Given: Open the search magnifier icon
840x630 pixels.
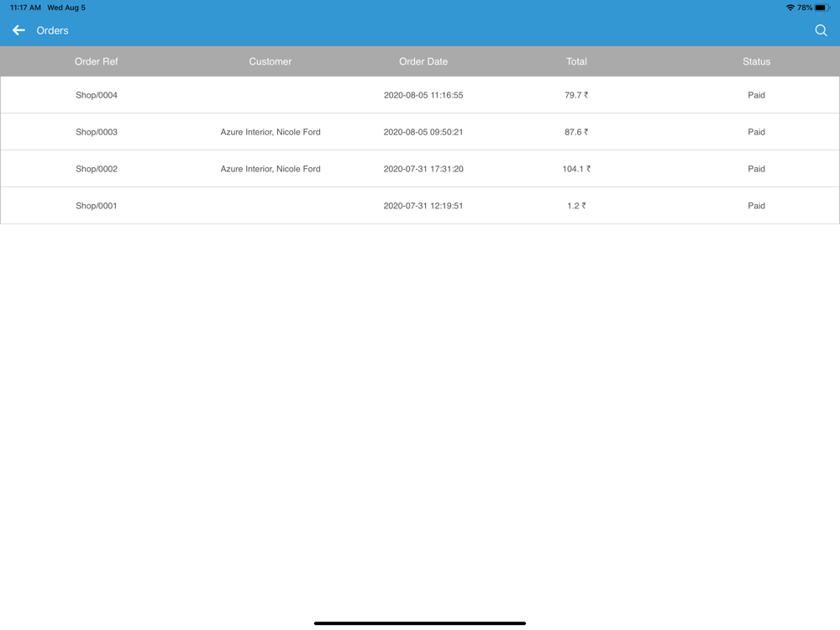Looking at the screenshot, I should (821, 30).
